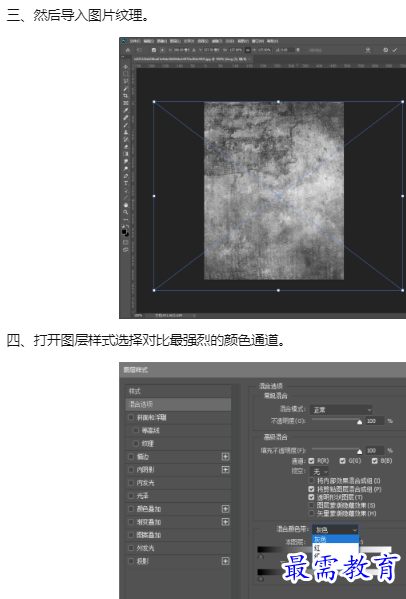Open the 挖空 dropdown

click(319, 471)
